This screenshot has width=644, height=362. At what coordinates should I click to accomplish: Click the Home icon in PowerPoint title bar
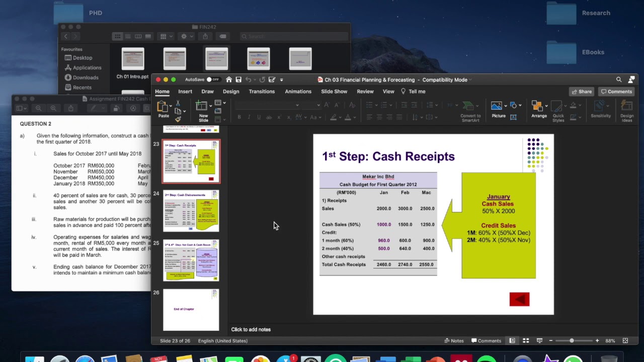tap(229, 79)
